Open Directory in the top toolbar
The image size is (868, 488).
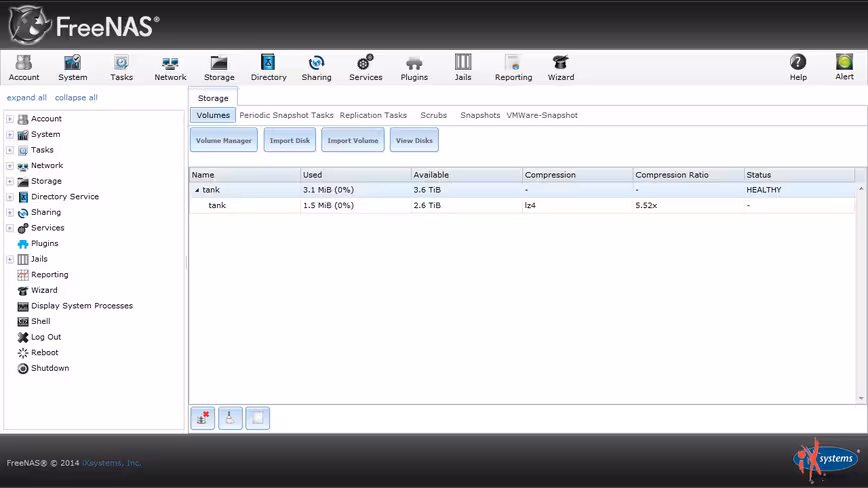[x=268, y=68]
